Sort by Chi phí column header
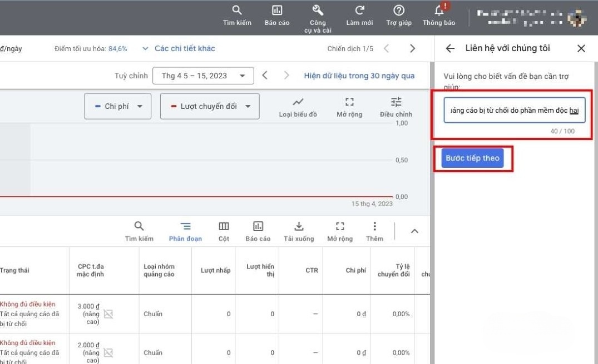This screenshot has height=364, width=598. [356, 270]
